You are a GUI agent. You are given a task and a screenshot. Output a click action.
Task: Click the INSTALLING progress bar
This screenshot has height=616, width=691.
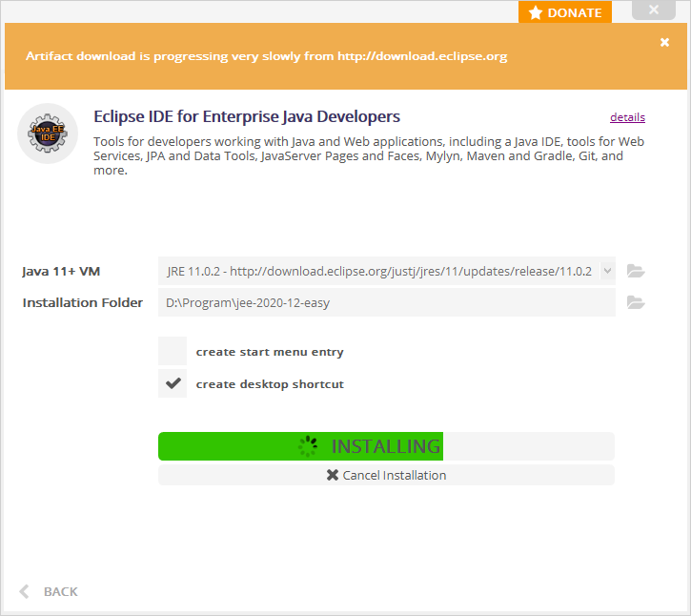(x=386, y=446)
